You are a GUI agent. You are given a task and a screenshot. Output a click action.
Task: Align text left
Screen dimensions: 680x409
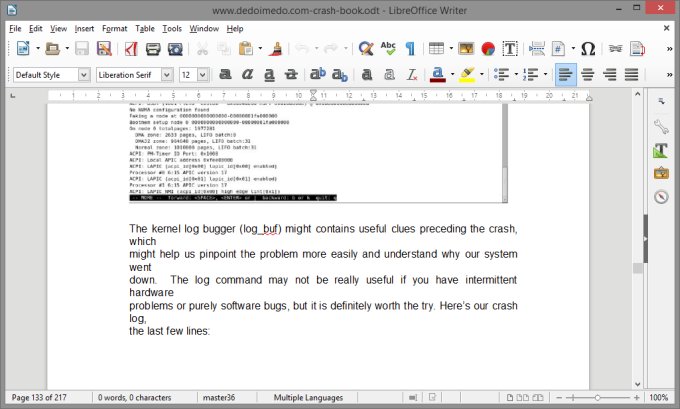tap(566, 75)
